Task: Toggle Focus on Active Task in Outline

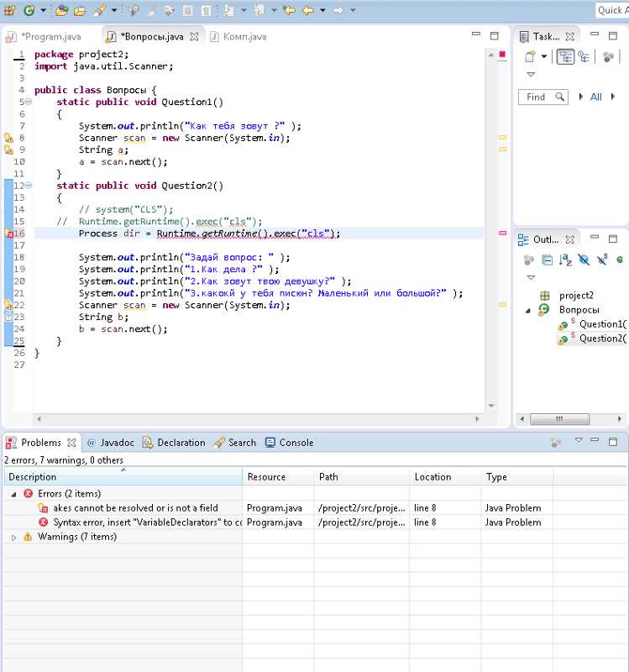Action: click(x=529, y=260)
